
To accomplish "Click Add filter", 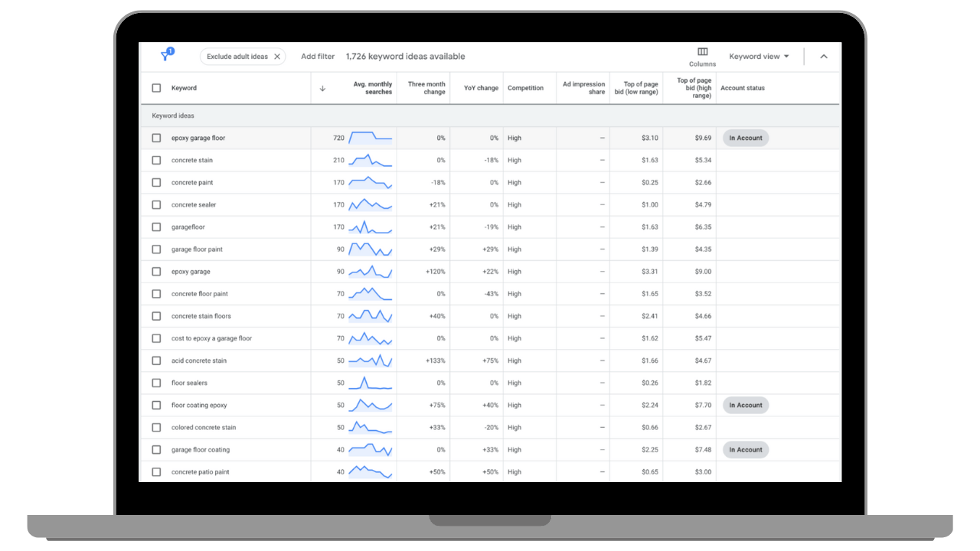I will click(x=318, y=57).
